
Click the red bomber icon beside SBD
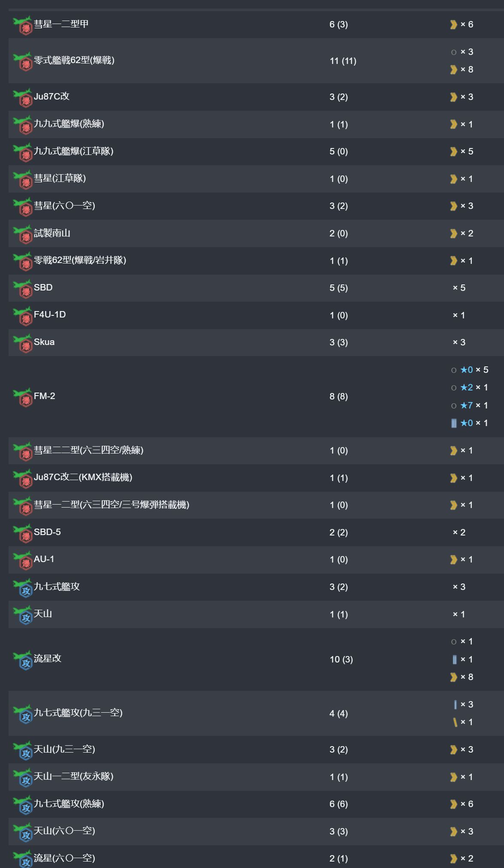[x=23, y=289]
